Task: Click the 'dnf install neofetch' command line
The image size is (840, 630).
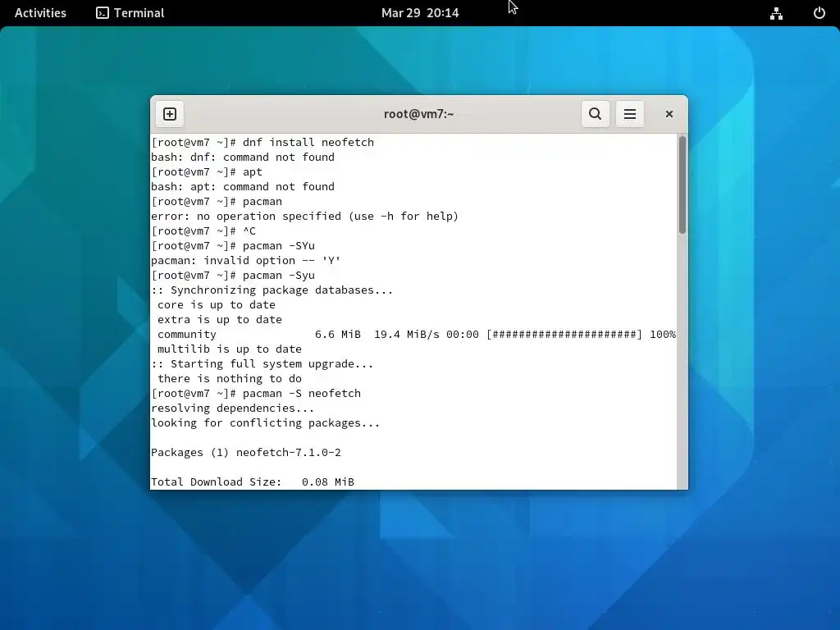Action: point(262,143)
